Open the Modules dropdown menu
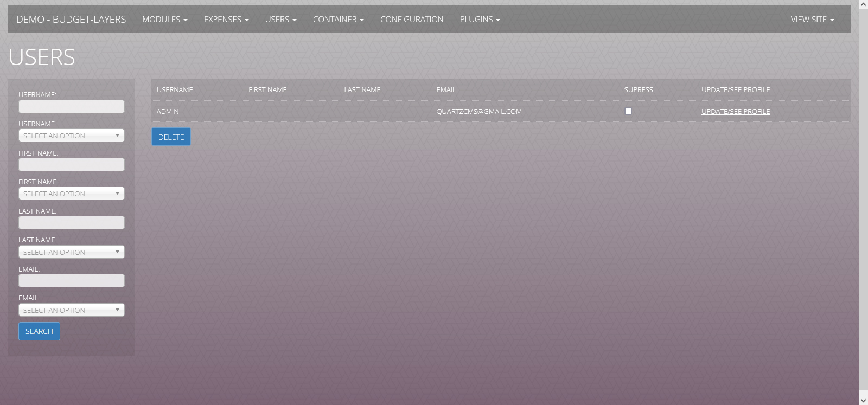Viewport: 868px width, 405px height. [164, 20]
